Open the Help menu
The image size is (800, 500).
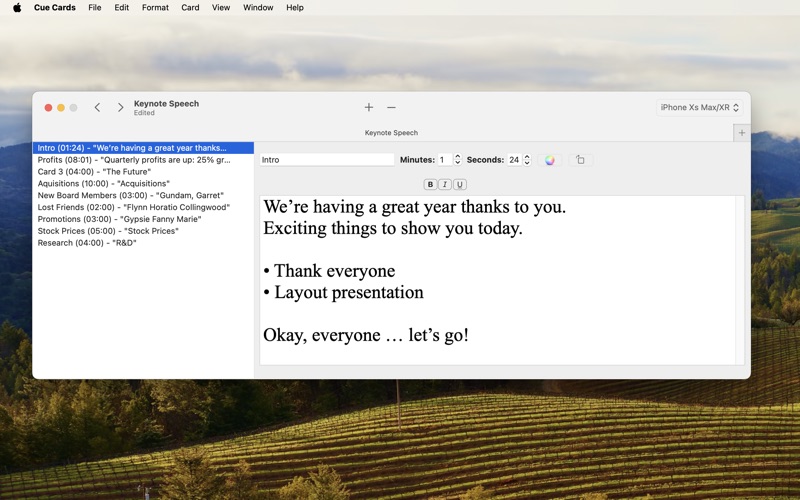(x=295, y=8)
